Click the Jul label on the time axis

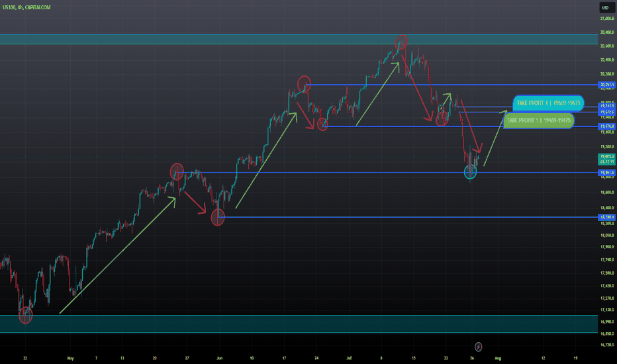click(349, 358)
